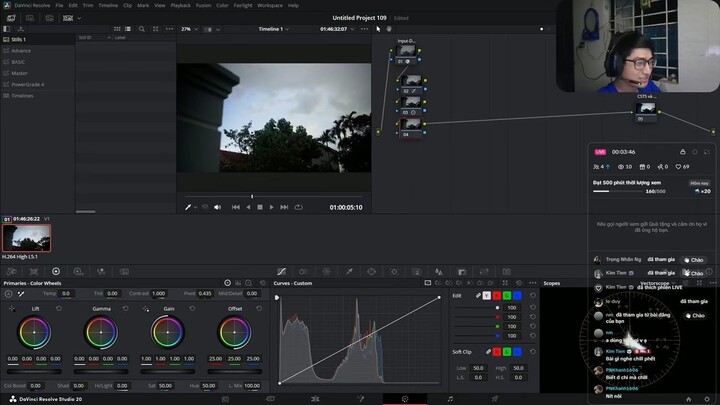Toggle green channel in curve Edit row
Image resolution: width=720 pixels, height=405 pixels.
pyautogui.click(x=507, y=296)
